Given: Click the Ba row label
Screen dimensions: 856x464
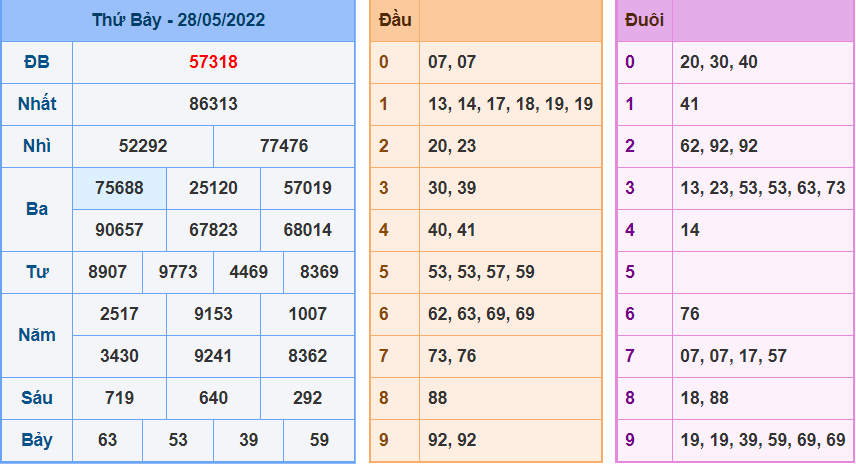Looking at the screenshot, I should (37, 209).
